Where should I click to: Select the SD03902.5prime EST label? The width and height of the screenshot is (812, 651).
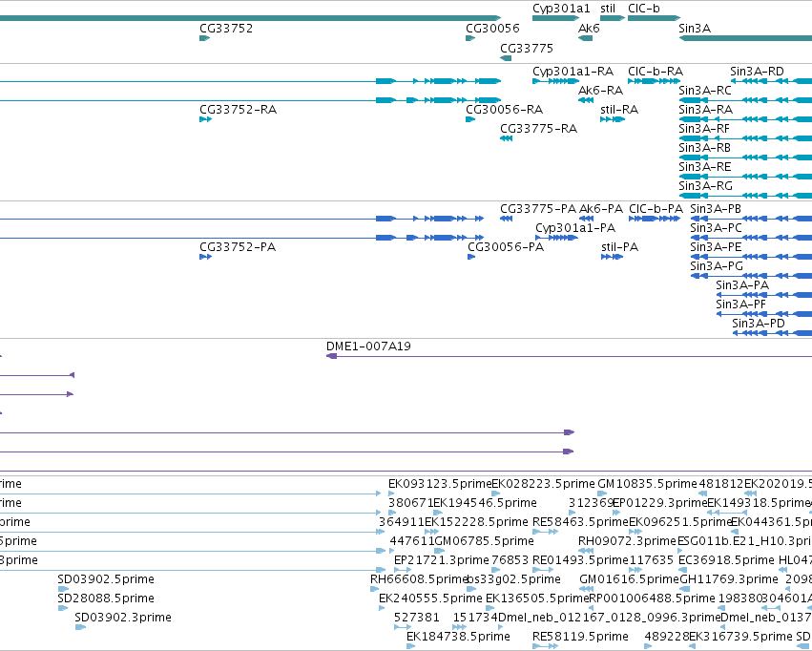click(x=106, y=580)
